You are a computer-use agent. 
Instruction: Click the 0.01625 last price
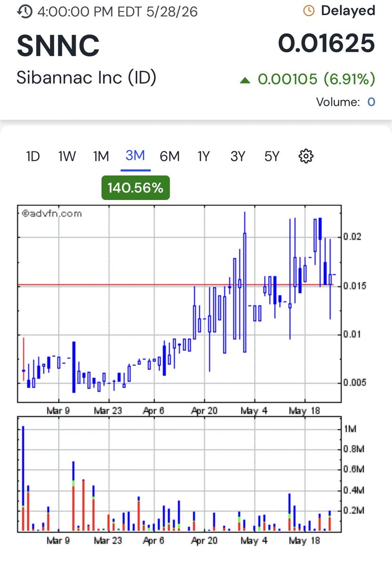tap(327, 44)
